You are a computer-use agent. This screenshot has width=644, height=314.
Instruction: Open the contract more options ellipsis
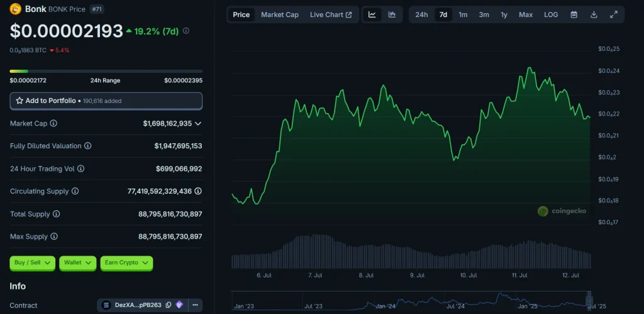[195, 305]
